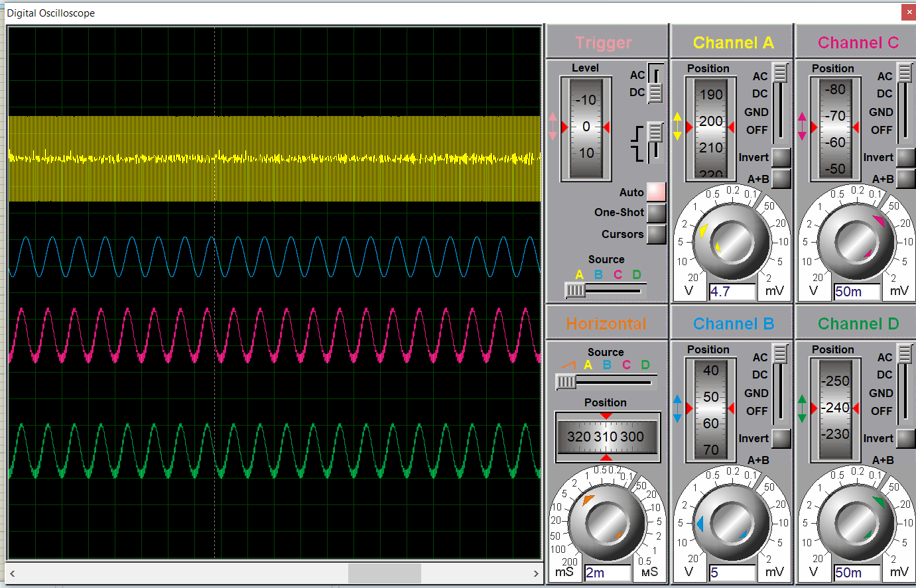This screenshot has width=916, height=588.
Task: Select horizontal source letter B
Action: [x=607, y=365]
